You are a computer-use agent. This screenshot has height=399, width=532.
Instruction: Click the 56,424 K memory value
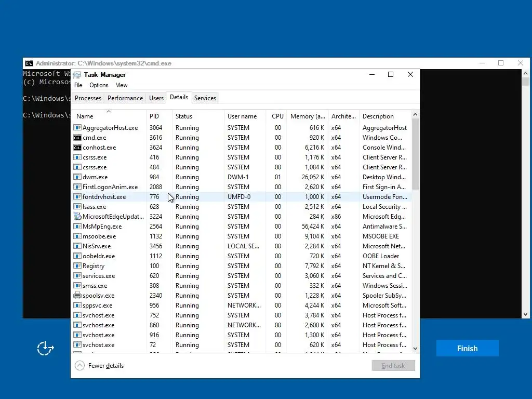coord(313,226)
